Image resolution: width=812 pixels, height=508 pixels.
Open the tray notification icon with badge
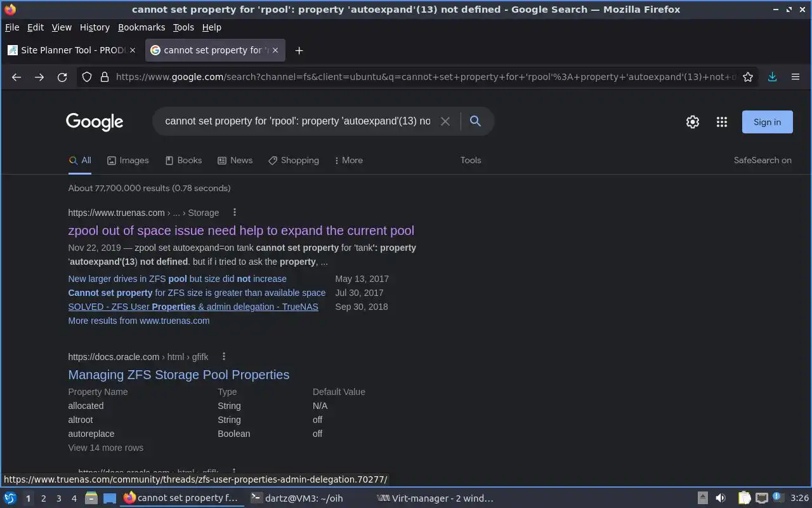[x=777, y=498]
